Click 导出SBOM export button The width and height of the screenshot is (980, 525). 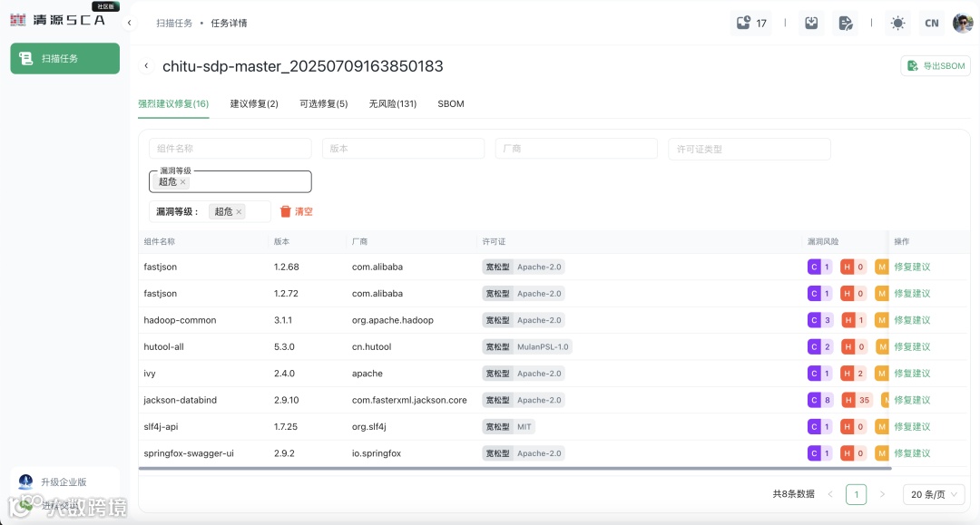click(936, 65)
